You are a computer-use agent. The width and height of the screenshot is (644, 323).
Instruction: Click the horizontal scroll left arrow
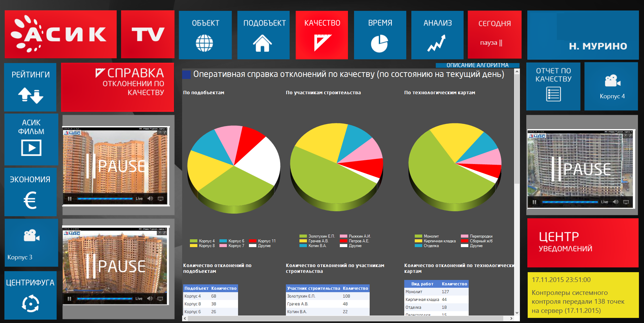185,318
